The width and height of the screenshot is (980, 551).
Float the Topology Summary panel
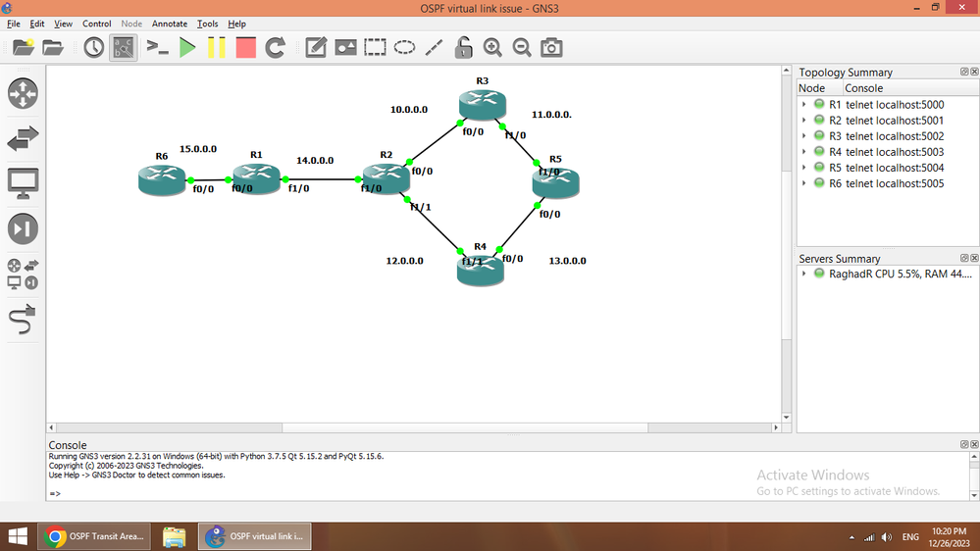click(x=964, y=72)
